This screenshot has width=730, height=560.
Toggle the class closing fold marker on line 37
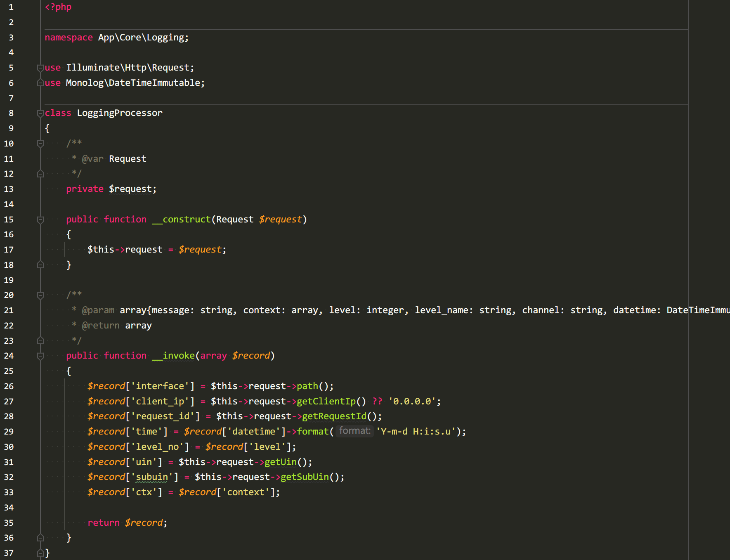click(40, 553)
